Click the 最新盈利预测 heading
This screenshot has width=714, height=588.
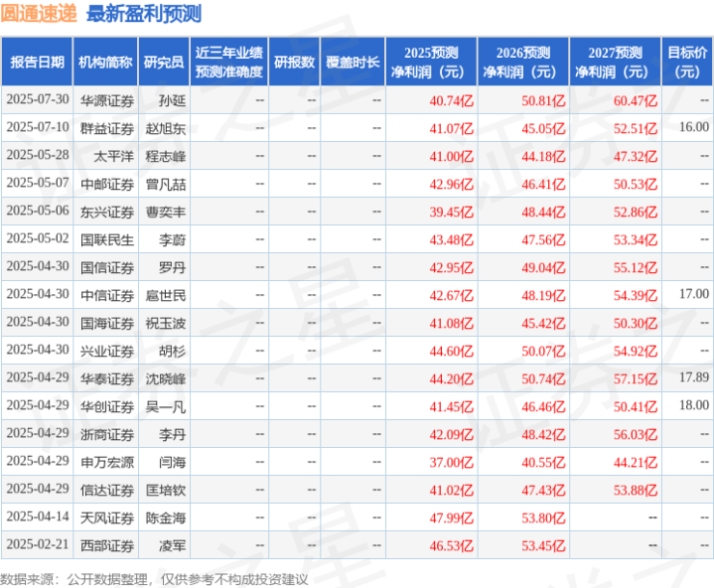coord(144,14)
